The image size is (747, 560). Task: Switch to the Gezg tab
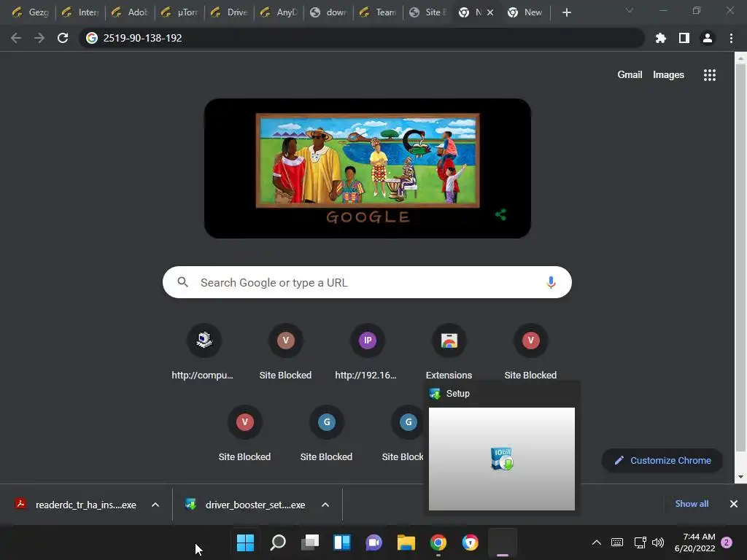click(31, 12)
